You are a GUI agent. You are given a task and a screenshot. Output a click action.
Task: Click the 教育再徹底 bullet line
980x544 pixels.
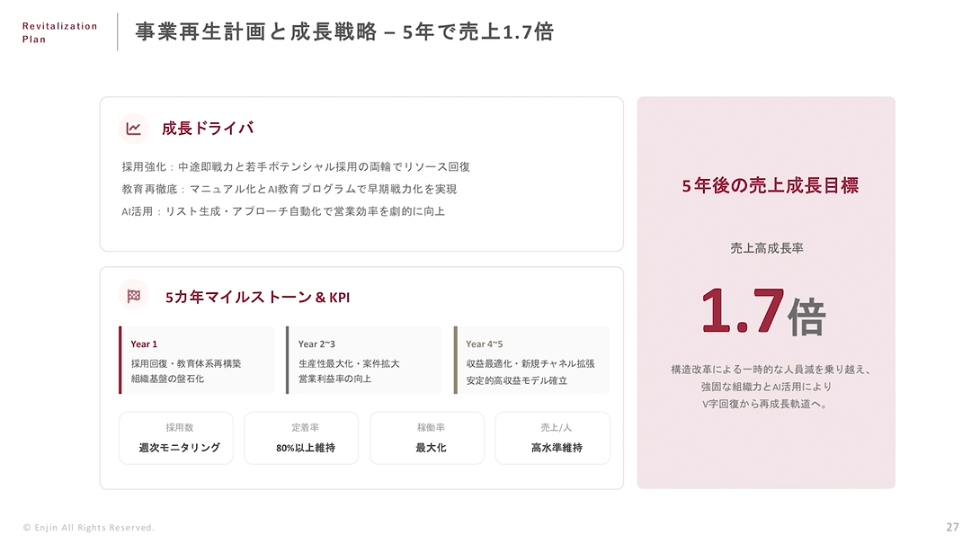point(290,189)
